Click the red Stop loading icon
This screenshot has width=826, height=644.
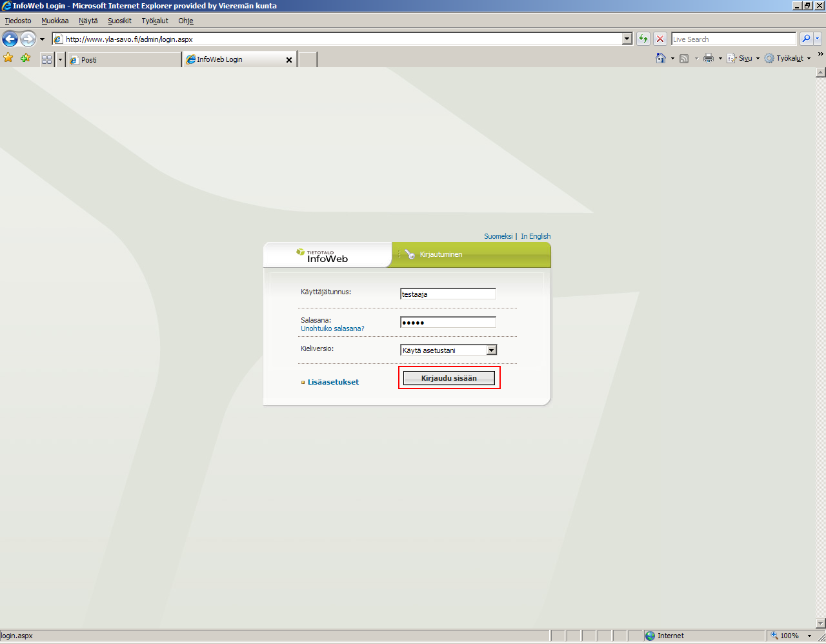pos(660,39)
